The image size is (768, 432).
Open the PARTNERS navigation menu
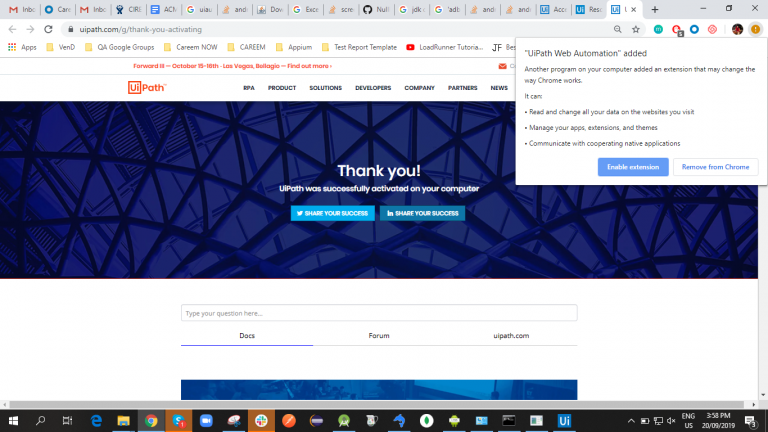[x=462, y=88]
